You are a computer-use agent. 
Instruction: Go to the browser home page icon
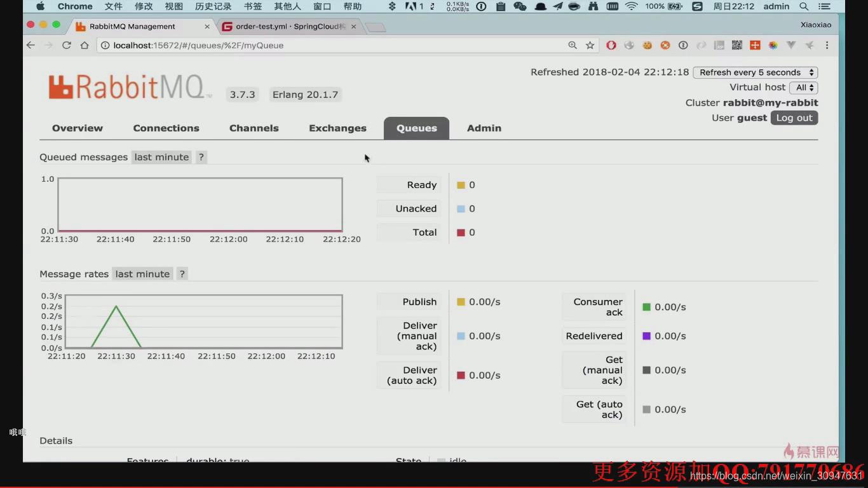click(x=84, y=45)
